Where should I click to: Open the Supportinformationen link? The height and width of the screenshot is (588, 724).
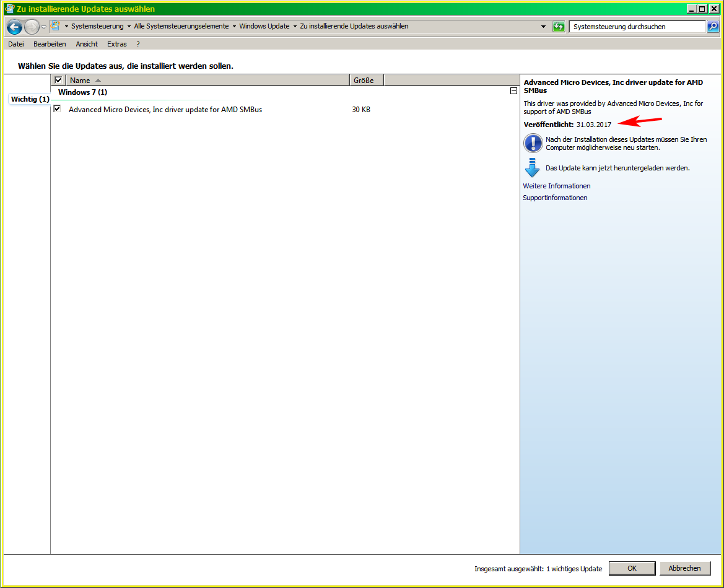pyautogui.click(x=555, y=198)
